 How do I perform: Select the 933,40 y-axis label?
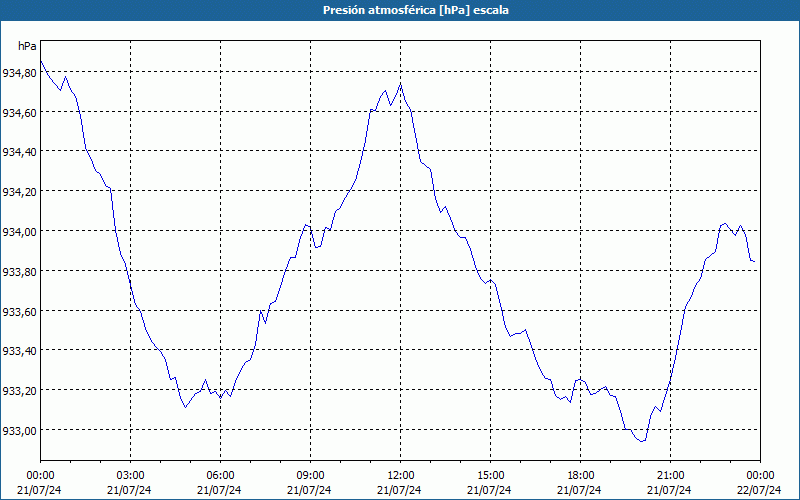(x=20, y=352)
